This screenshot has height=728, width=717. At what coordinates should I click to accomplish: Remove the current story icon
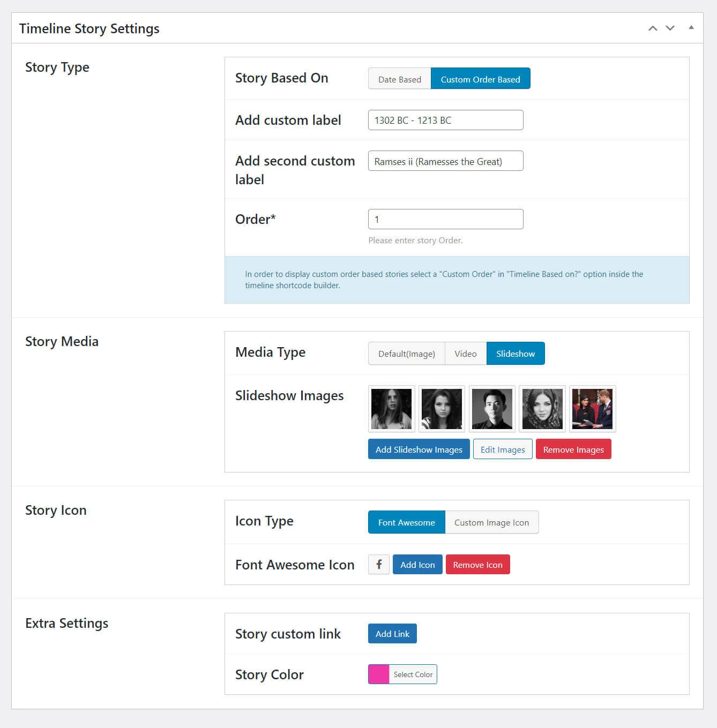[477, 564]
